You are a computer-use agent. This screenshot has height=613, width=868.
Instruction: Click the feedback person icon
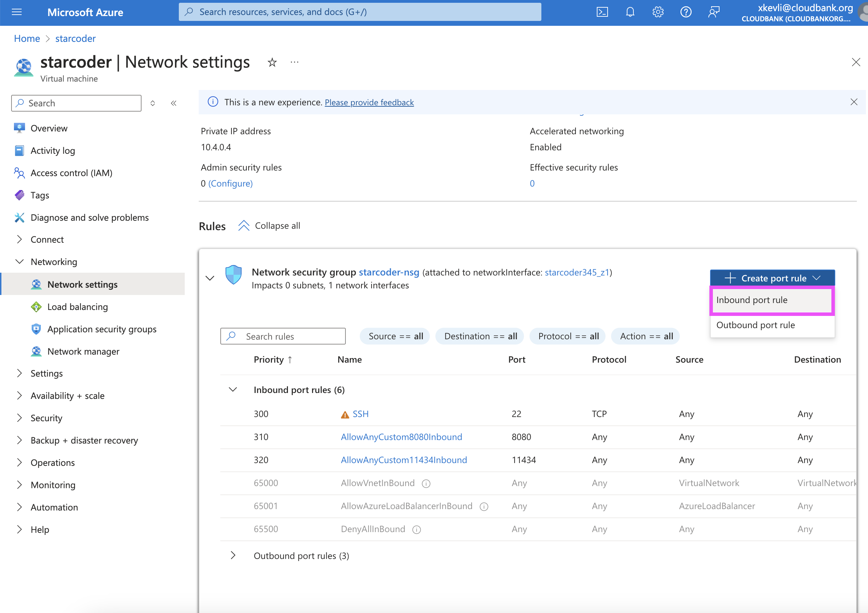click(714, 12)
